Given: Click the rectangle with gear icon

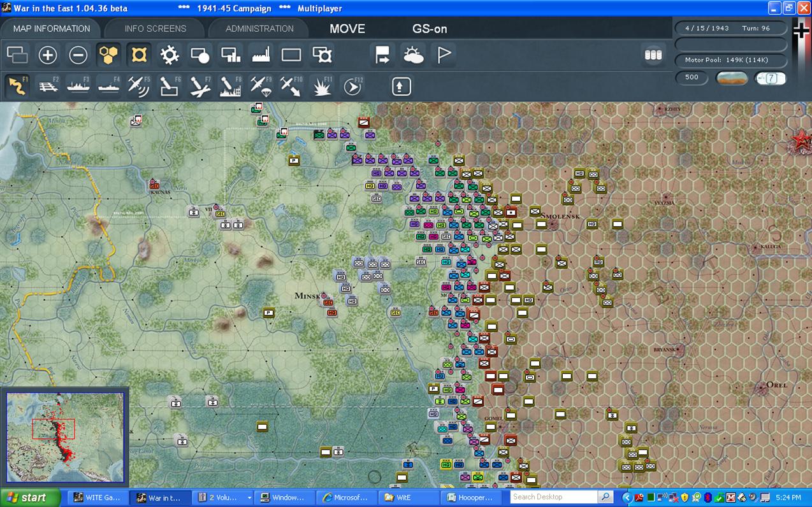Looking at the screenshot, I should [x=322, y=55].
